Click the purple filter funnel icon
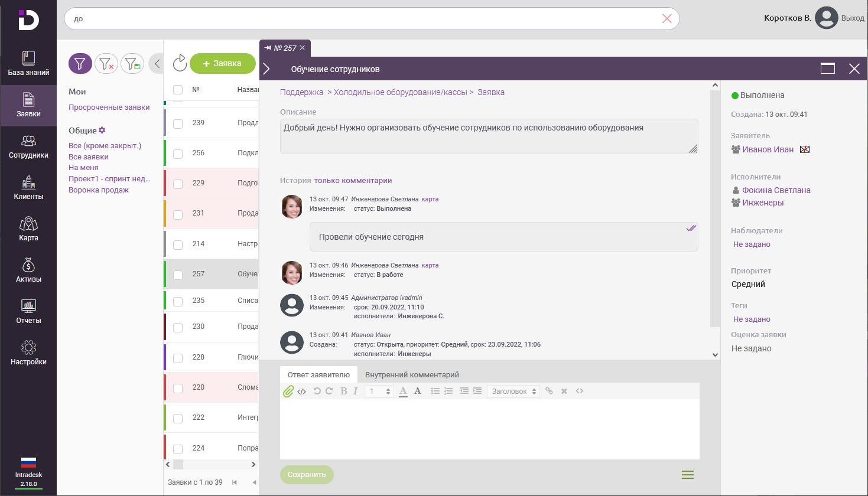Viewport: 868px width, 496px height. [x=80, y=64]
